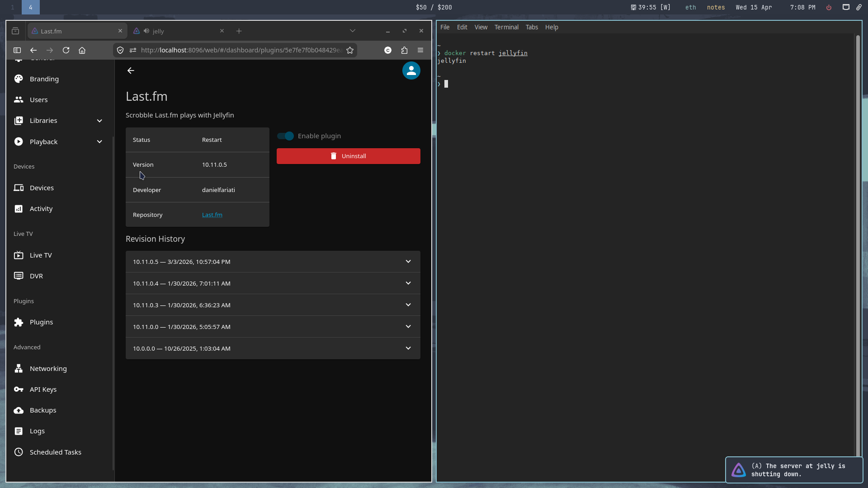Click the 39:55 [W] timer indicator

[651, 7]
